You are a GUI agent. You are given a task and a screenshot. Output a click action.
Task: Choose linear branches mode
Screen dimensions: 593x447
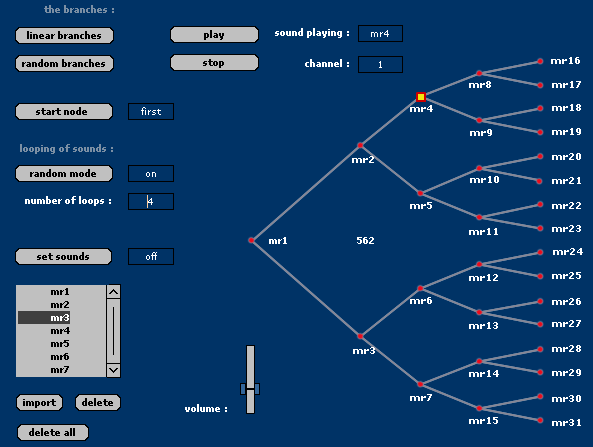click(64, 36)
